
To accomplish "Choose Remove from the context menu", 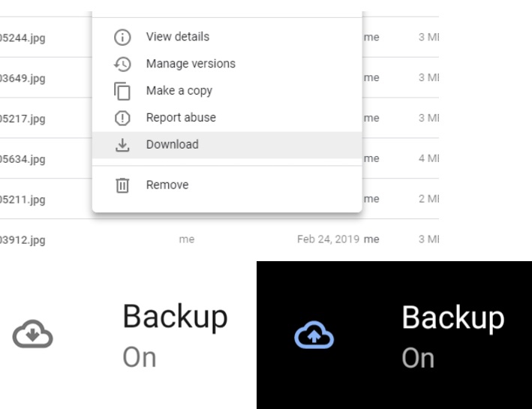I will (x=167, y=185).
